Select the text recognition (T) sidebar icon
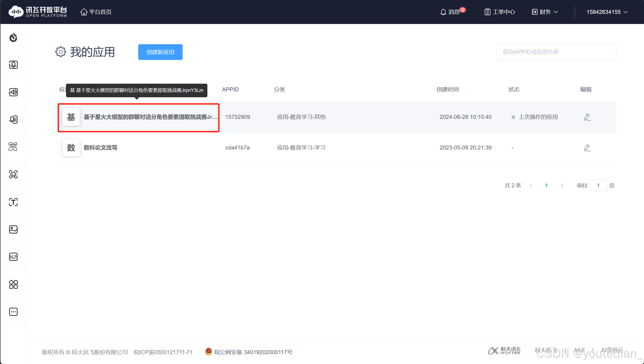The height and width of the screenshot is (364, 644). click(x=13, y=202)
